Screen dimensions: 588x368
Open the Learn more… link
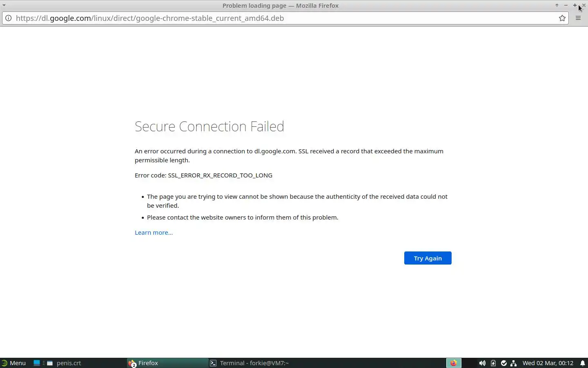[154, 232]
